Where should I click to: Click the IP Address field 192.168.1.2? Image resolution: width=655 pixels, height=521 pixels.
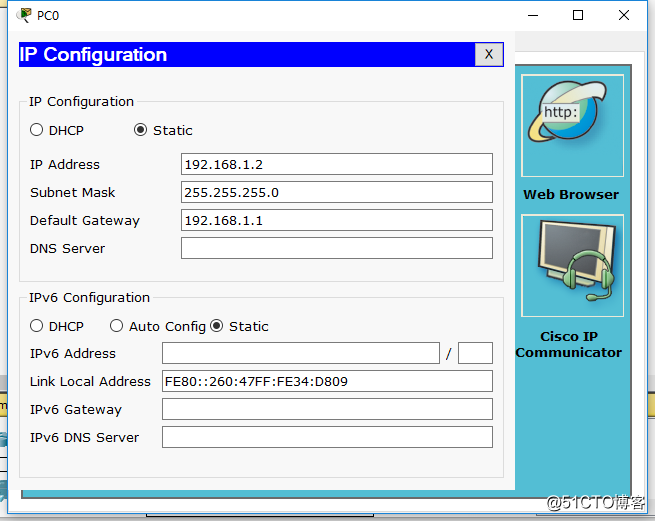click(337, 164)
